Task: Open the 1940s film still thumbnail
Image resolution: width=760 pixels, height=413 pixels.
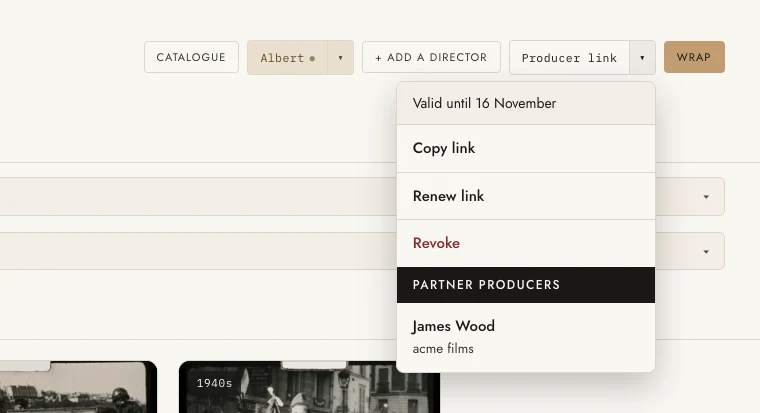Action: 309,387
